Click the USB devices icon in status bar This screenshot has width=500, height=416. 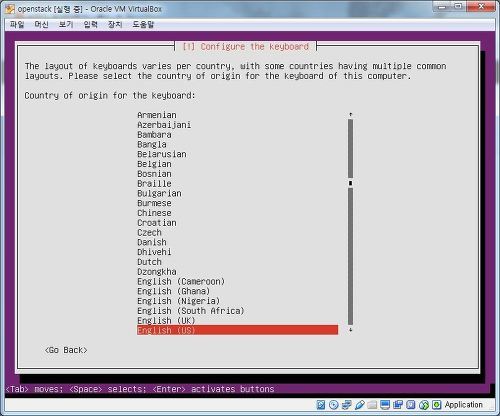pyautogui.click(x=360, y=405)
